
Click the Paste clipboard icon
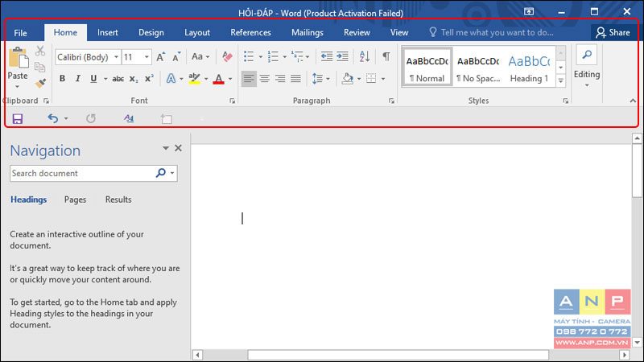18,57
